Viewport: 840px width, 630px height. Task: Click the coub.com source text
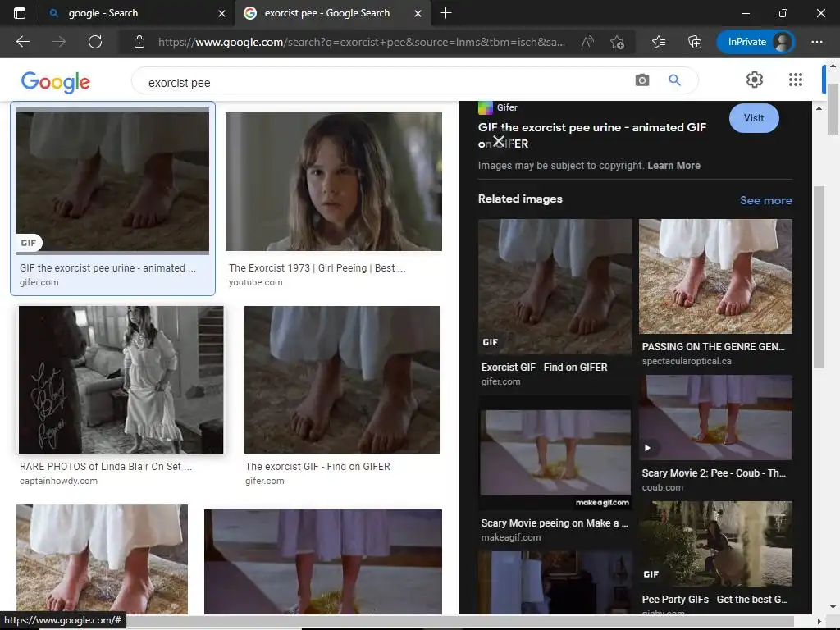coord(663,487)
